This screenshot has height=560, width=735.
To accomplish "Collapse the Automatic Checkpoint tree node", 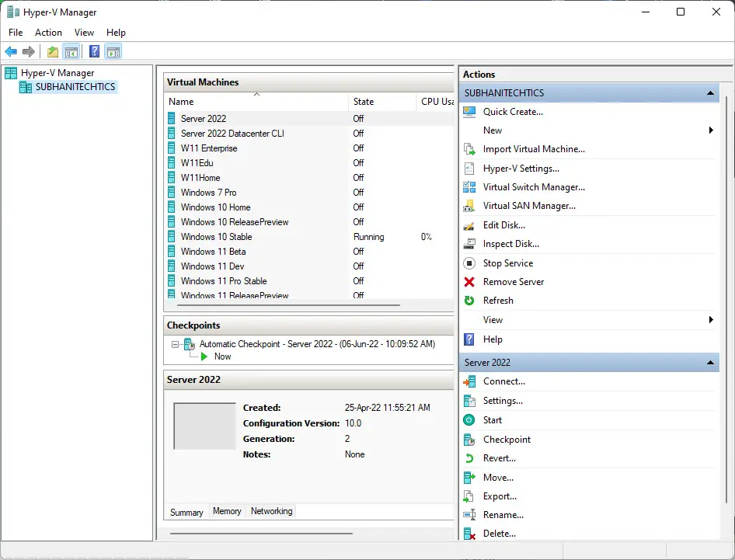I will coord(175,344).
